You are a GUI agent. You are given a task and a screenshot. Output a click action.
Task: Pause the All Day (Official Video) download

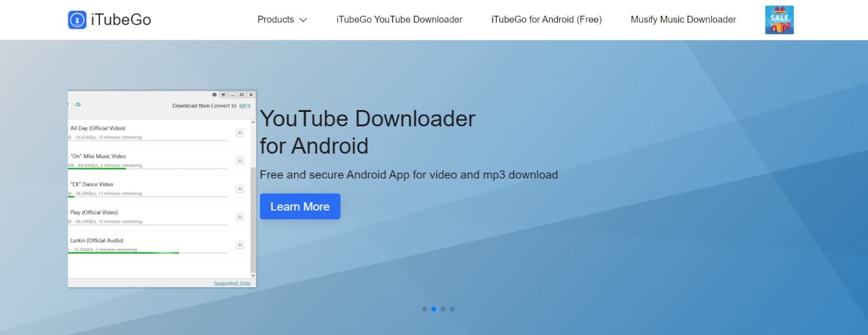coord(240,133)
